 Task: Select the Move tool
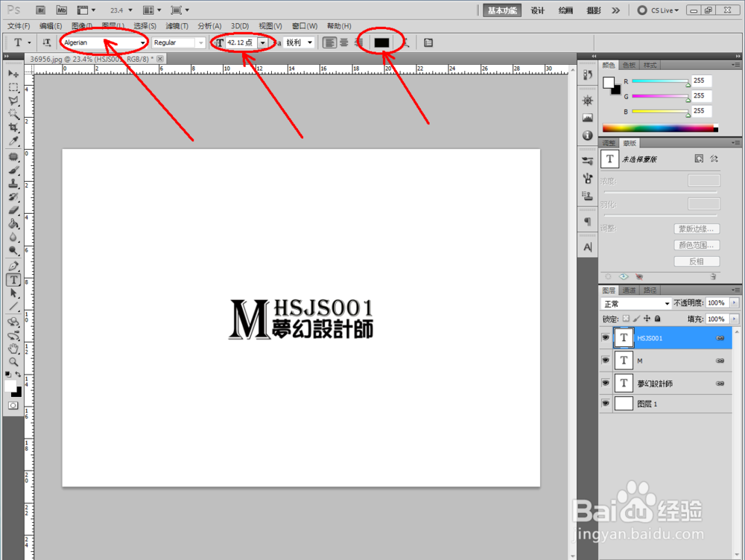13,74
